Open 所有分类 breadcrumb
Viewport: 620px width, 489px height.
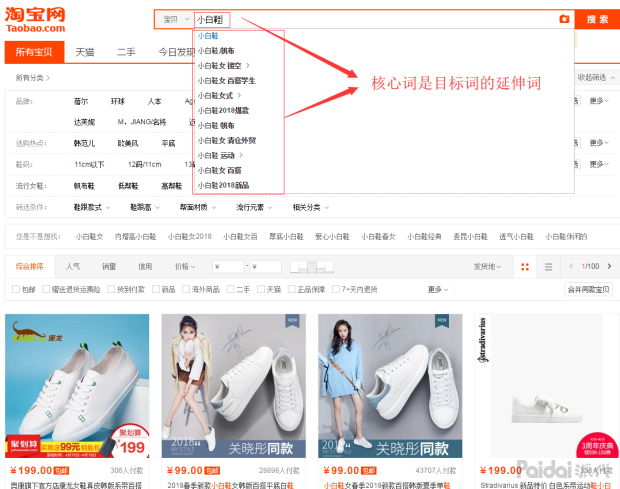click(33, 78)
